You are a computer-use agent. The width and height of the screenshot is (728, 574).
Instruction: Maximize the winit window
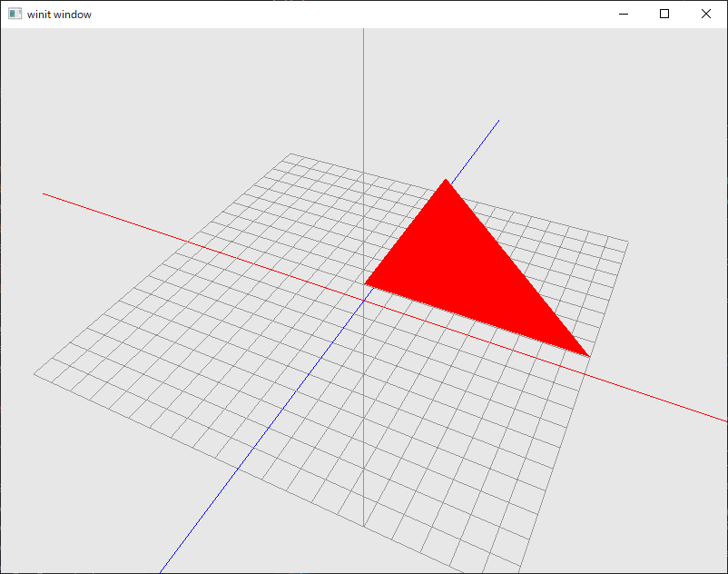(664, 14)
